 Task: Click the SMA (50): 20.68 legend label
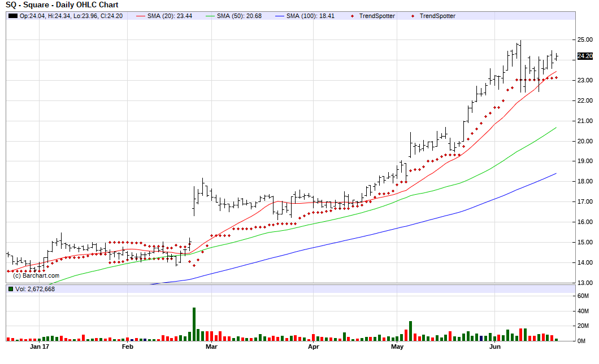tap(239, 16)
